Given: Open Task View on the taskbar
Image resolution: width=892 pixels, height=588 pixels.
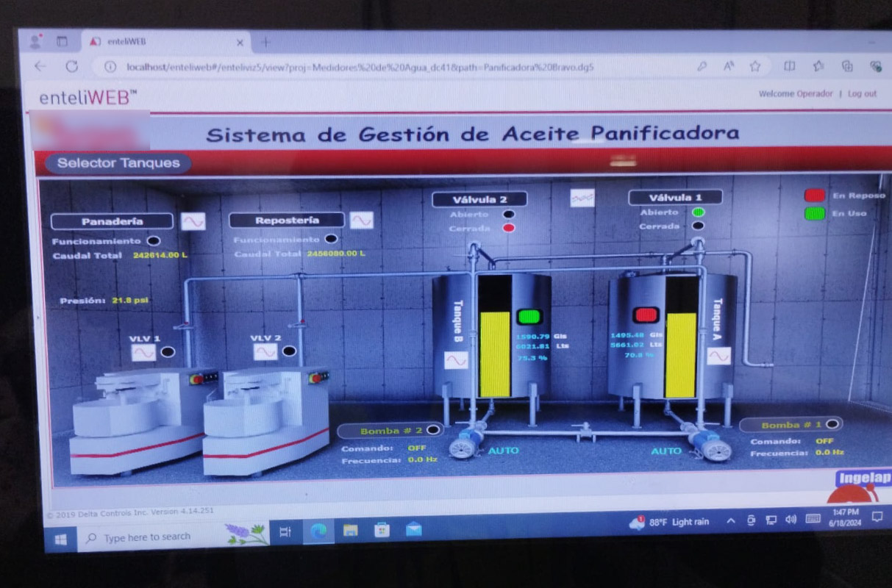Looking at the screenshot, I should (x=286, y=531).
